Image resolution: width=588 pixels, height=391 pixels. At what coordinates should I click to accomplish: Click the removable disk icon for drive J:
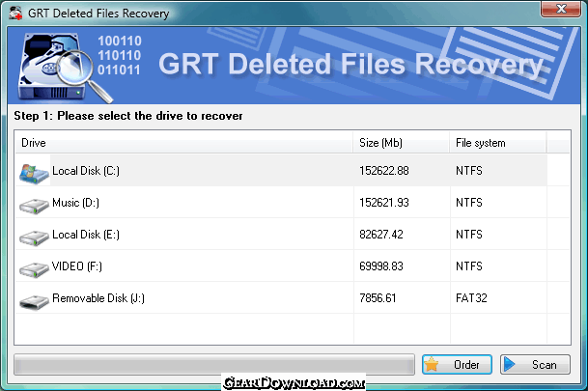tap(34, 302)
